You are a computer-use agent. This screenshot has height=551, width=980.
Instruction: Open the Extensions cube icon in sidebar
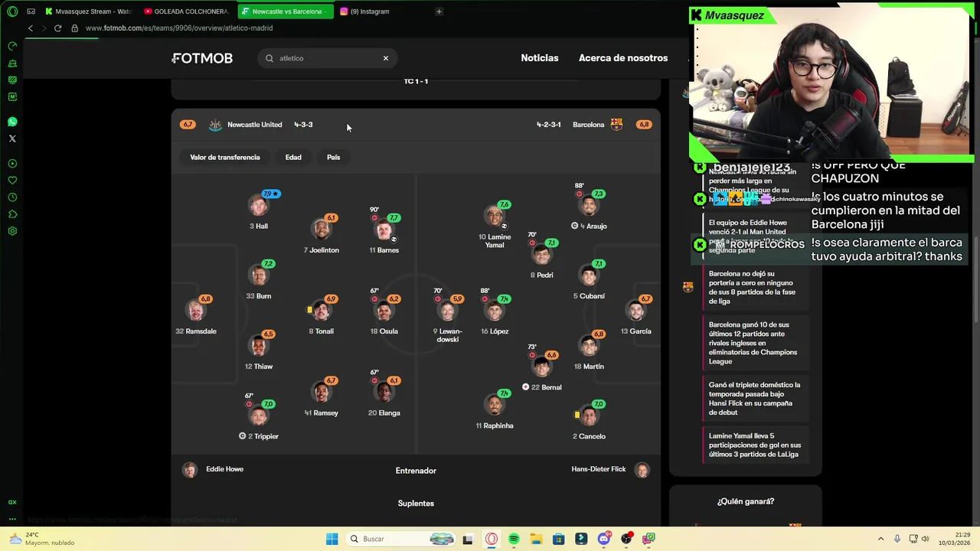12,214
